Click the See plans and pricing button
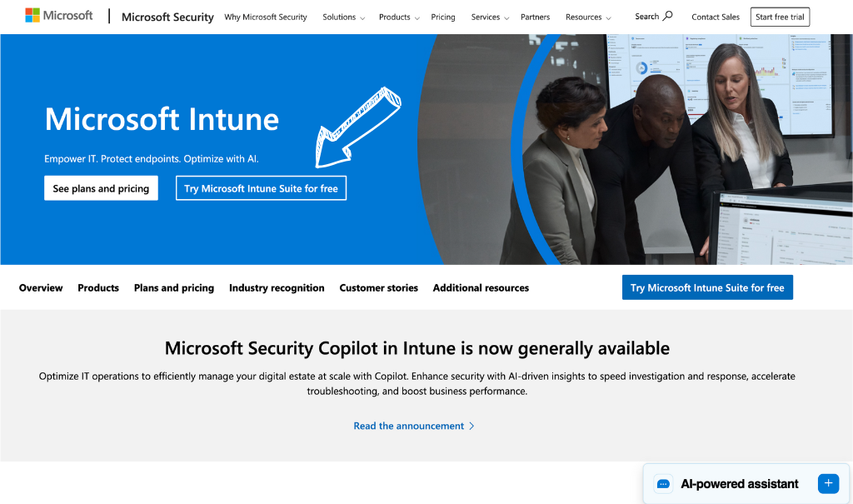Screen dimensions: 853x504 101,188
